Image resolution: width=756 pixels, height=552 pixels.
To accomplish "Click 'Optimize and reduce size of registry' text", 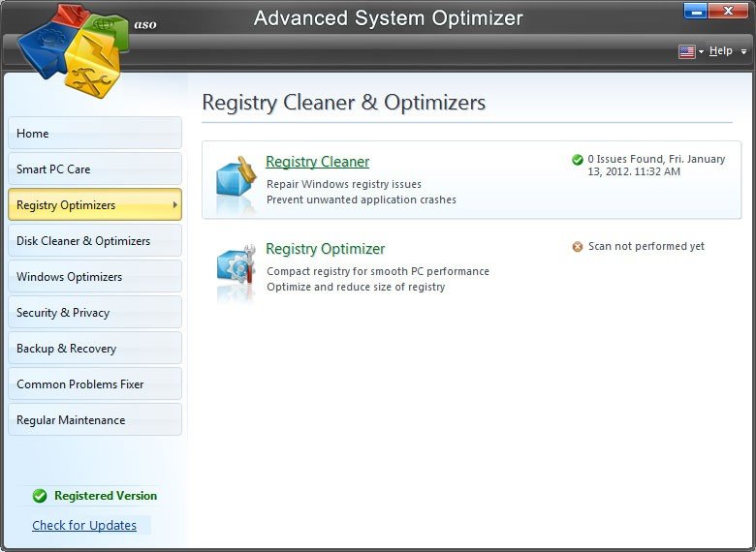I will 356,287.
